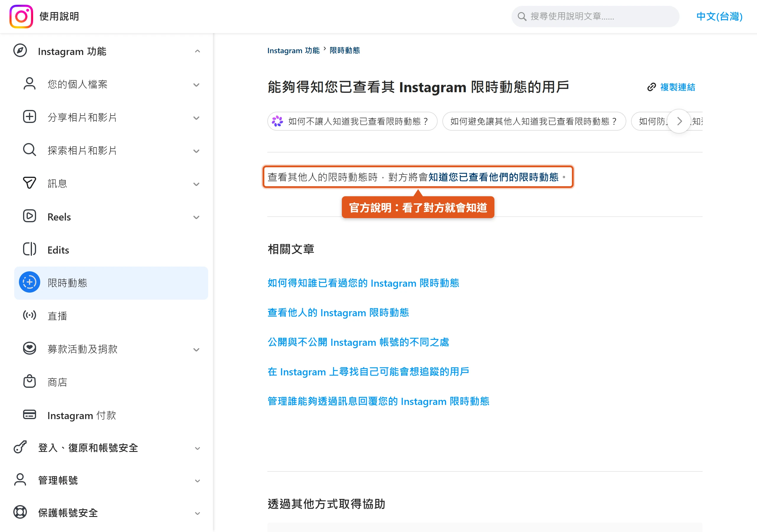Image resolution: width=757 pixels, height=532 pixels.
Task: Expand the 分享相片和影片 chevron
Action: point(196,118)
